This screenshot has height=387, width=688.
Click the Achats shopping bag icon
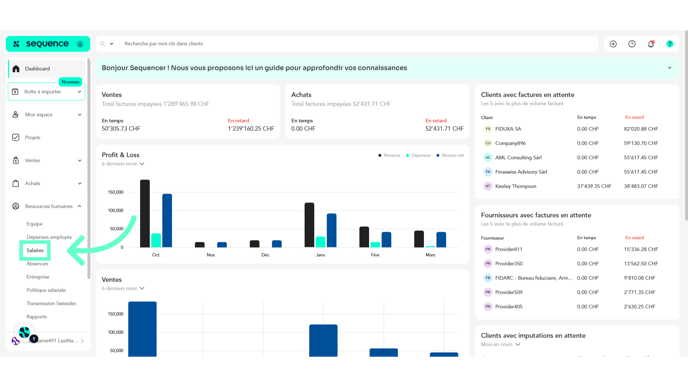pyautogui.click(x=16, y=183)
